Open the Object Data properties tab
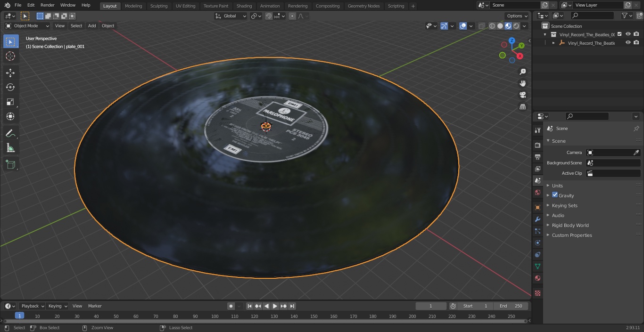This screenshot has width=644, height=332. (x=537, y=267)
